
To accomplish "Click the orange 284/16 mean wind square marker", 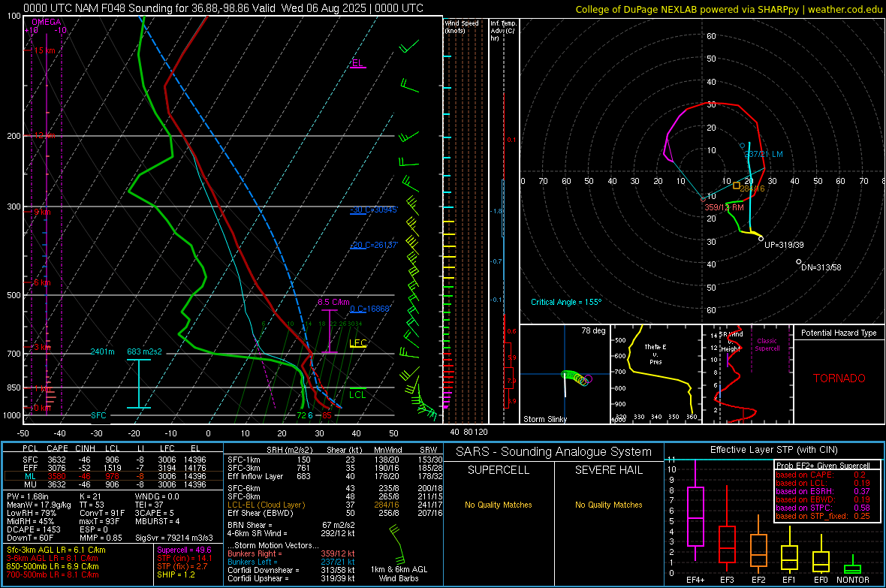I will [737, 185].
